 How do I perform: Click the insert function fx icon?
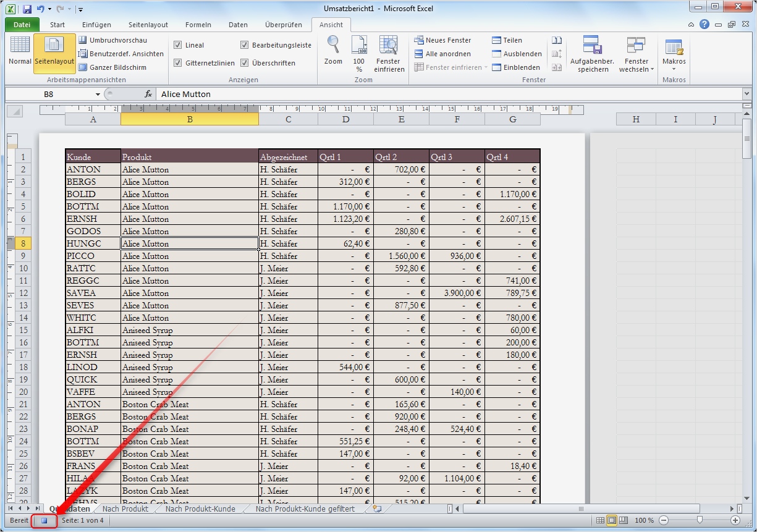point(148,94)
